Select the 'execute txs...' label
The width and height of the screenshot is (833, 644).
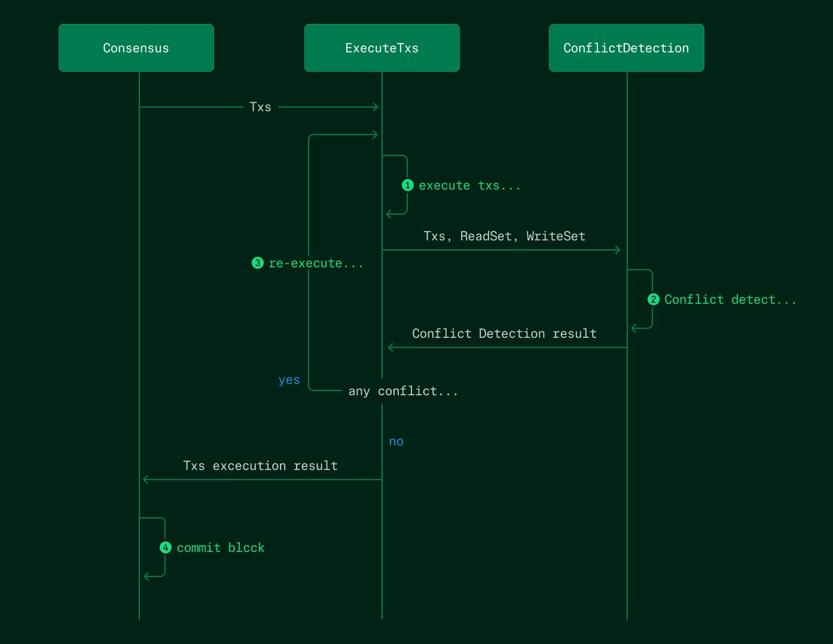(469, 185)
